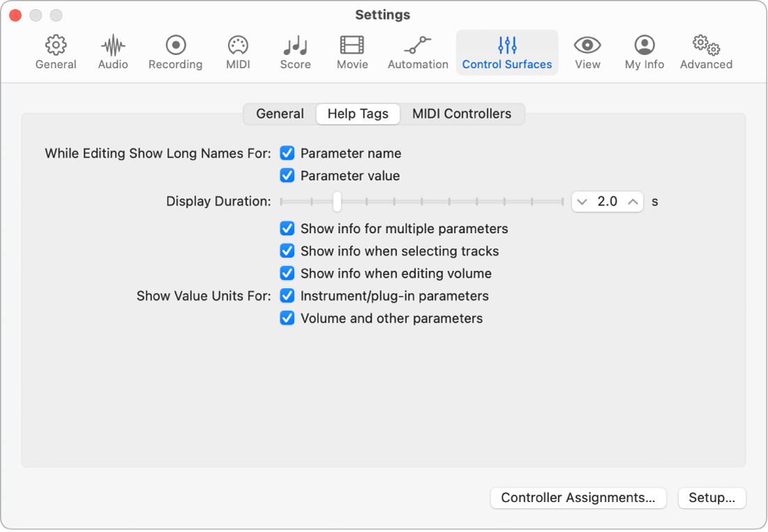Switch to the MIDI Controllers tab
Screen dimensions: 768x532
(x=461, y=114)
